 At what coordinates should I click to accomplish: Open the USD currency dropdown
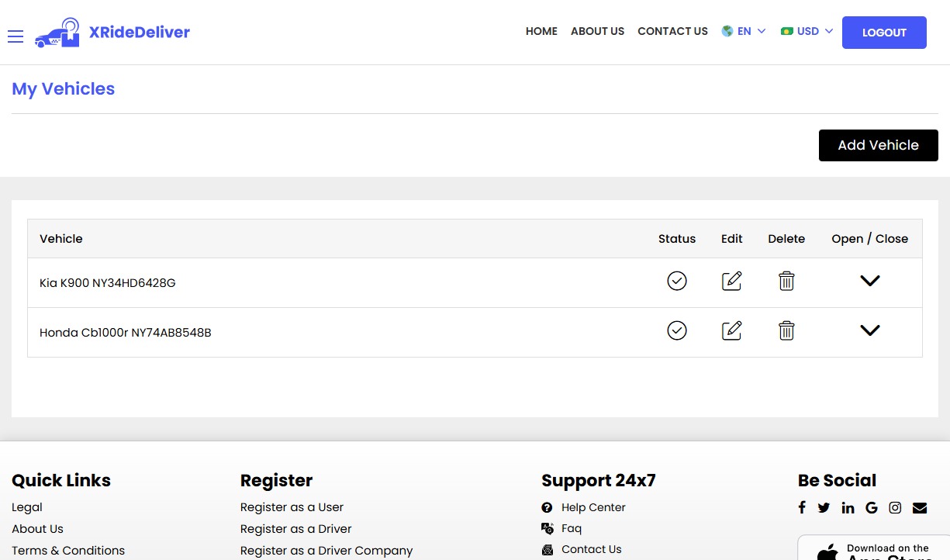tap(807, 32)
